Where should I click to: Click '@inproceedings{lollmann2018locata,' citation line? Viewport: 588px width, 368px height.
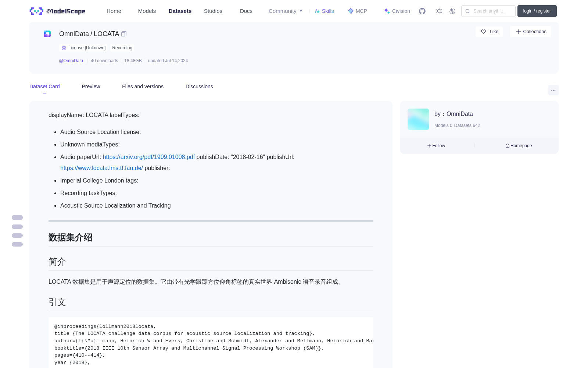pyautogui.click(x=105, y=326)
